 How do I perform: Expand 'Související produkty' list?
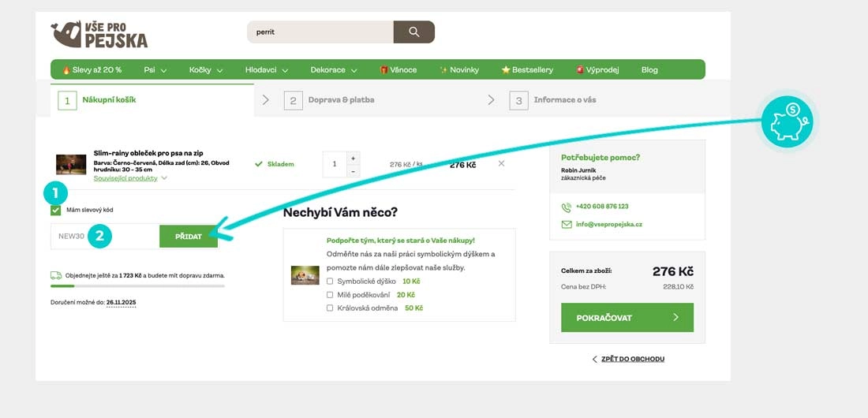pos(130,178)
